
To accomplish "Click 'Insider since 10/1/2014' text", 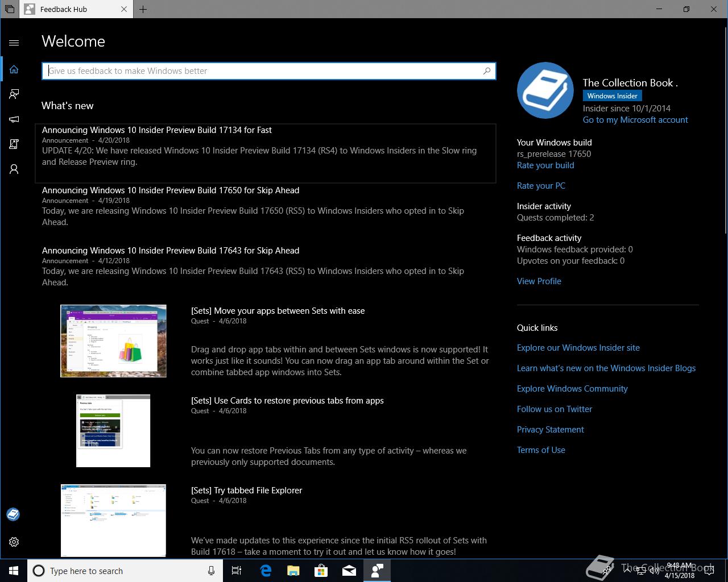I will (627, 109).
